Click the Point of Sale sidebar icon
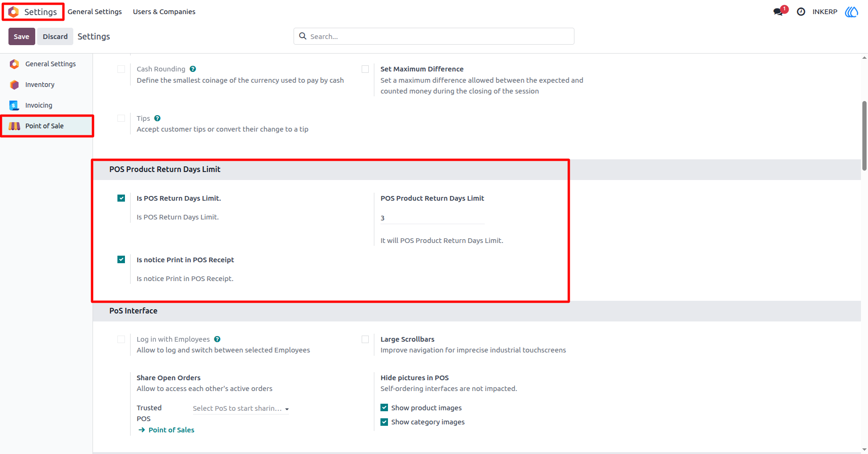The width and height of the screenshot is (868, 454). [15, 126]
